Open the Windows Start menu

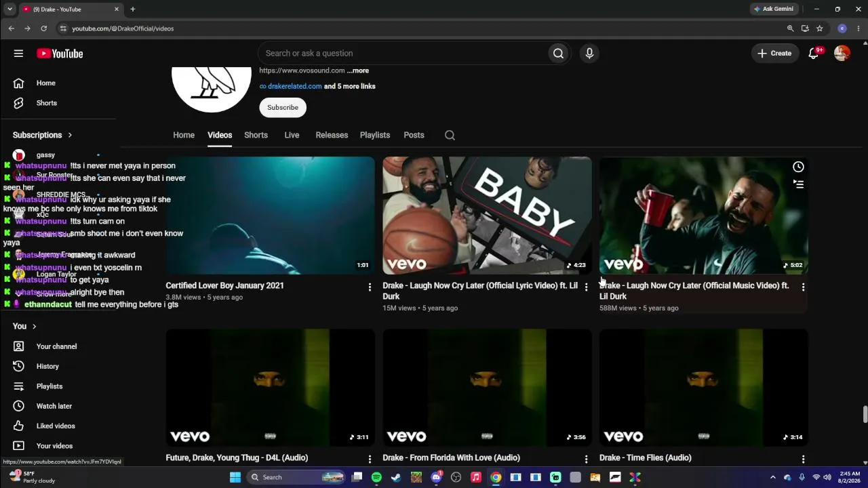235,477
